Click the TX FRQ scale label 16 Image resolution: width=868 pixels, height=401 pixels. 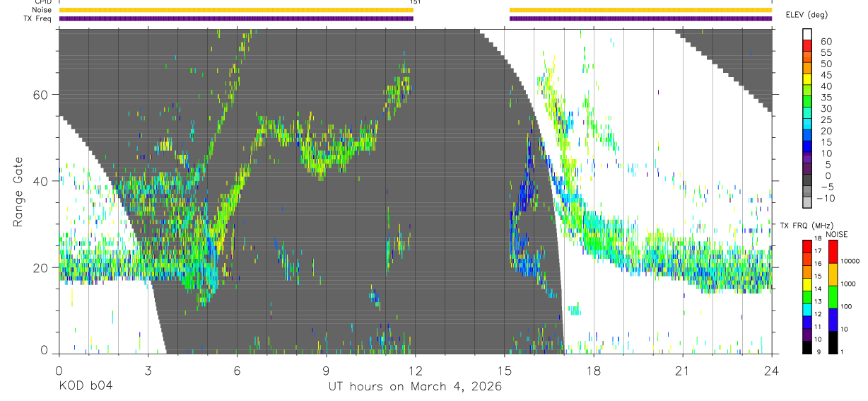click(818, 265)
